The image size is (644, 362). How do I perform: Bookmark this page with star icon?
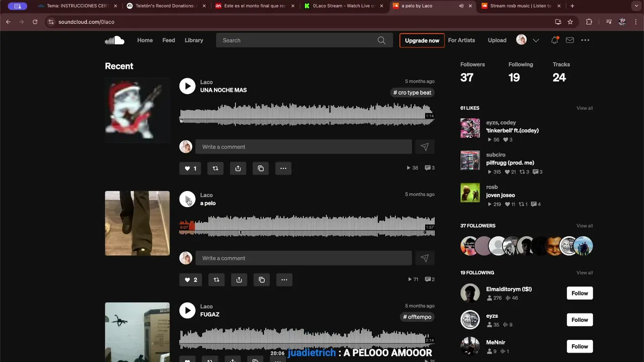[x=570, y=22]
